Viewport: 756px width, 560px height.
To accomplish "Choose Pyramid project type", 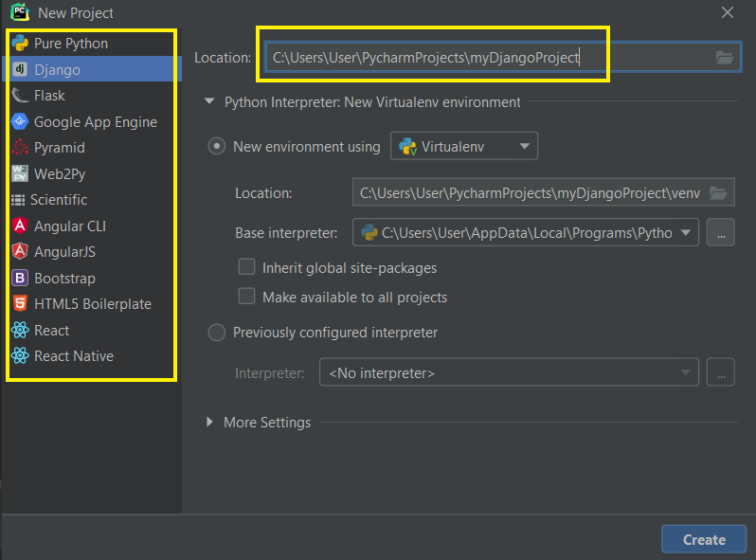I will coord(92,148).
